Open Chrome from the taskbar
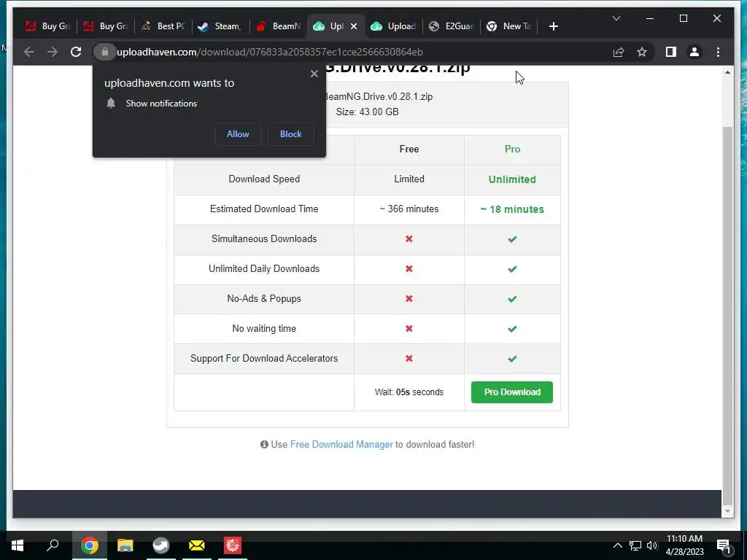The width and height of the screenshot is (747, 560). pyautogui.click(x=89, y=545)
